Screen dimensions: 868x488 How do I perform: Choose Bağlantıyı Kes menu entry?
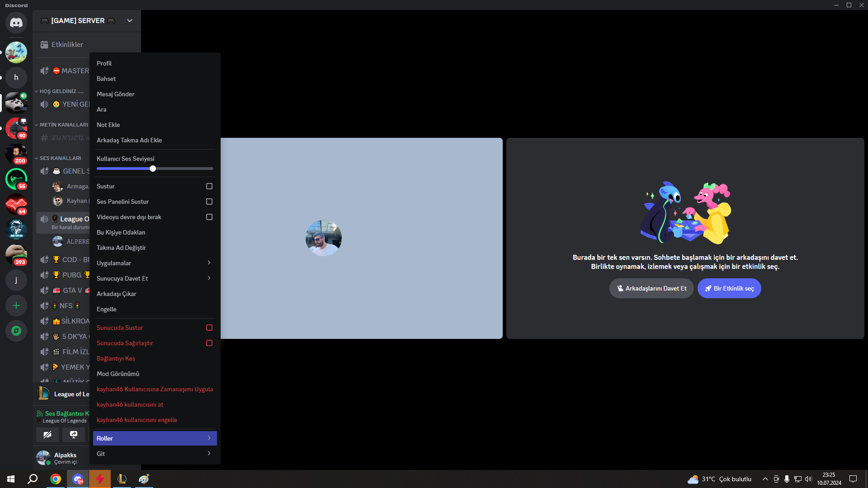[x=116, y=358]
